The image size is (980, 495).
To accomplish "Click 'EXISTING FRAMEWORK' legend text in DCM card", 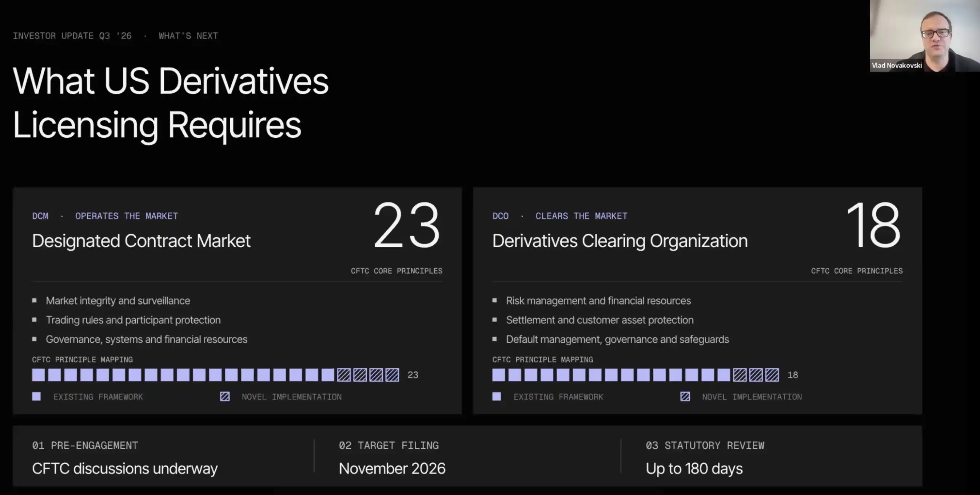I will 98,397.
